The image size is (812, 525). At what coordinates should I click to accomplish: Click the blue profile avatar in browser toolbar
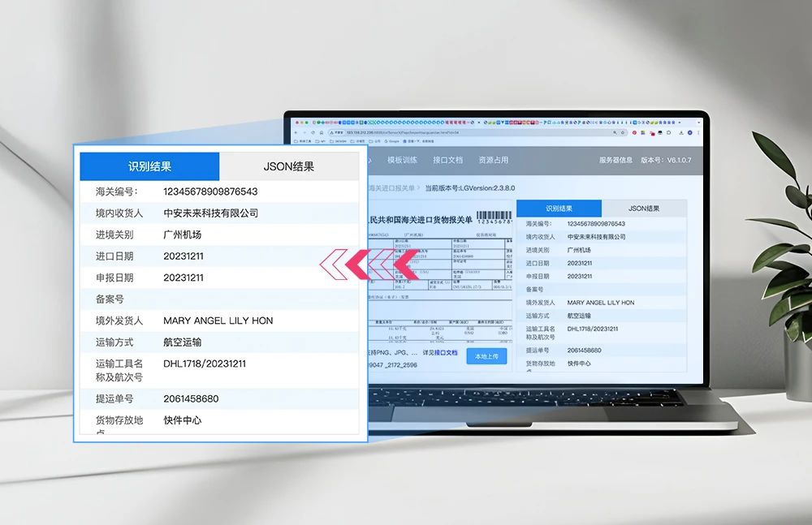tap(689, 132)
